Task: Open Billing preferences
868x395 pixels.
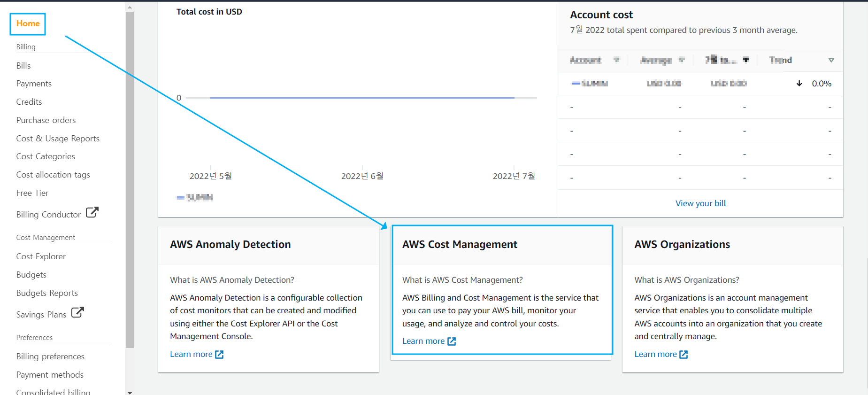Action: (x=50, y=356)
